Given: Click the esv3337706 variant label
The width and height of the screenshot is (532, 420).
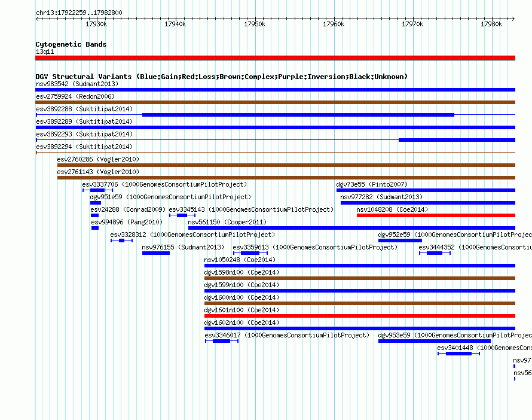Looking at the screenshot, I should pos(164,184).
